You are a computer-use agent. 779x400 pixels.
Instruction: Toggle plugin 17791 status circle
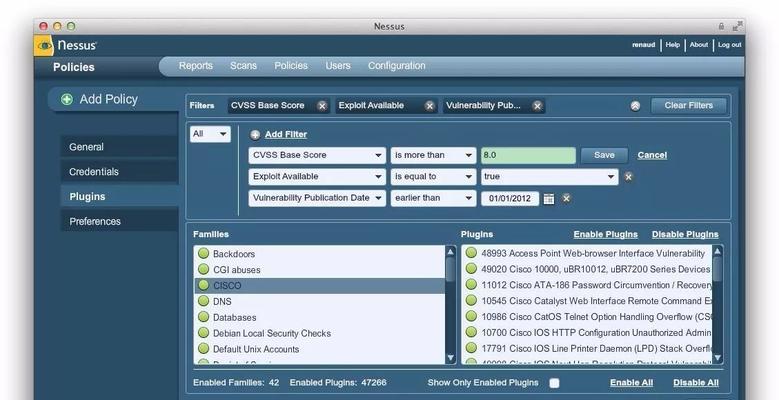tap(471, 348)
